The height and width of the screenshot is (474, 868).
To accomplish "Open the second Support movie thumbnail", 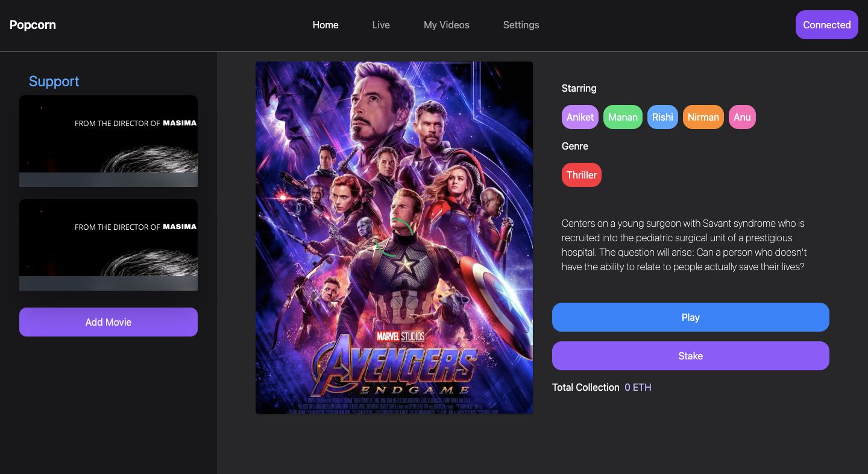I will click(108, 245).
